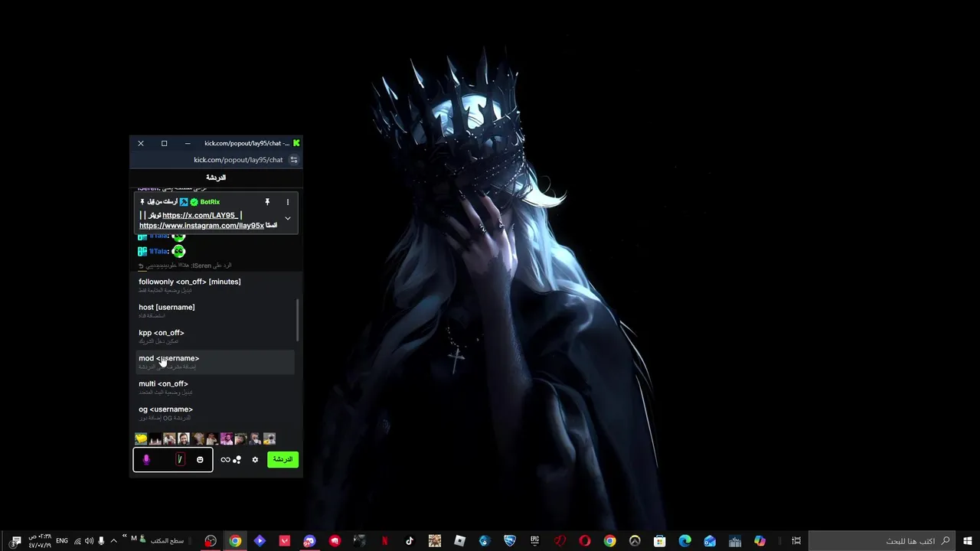
Task: Open Copilot from the taskbar
Action: (x=759, y=541)
